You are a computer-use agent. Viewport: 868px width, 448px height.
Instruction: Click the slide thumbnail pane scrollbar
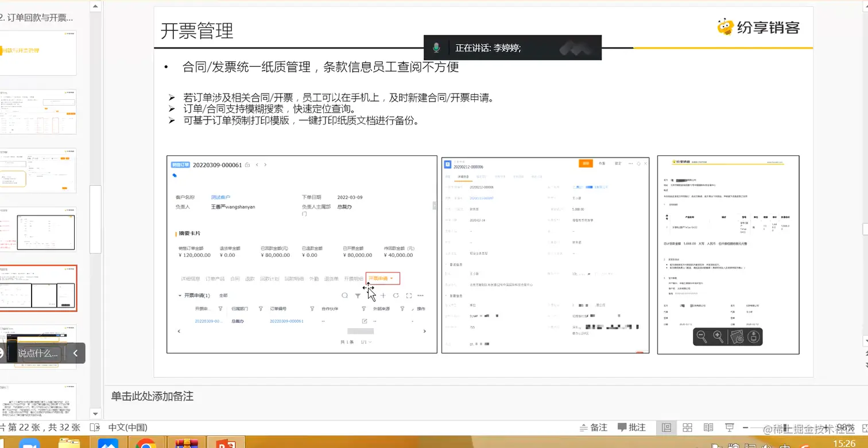click(96, 220)
